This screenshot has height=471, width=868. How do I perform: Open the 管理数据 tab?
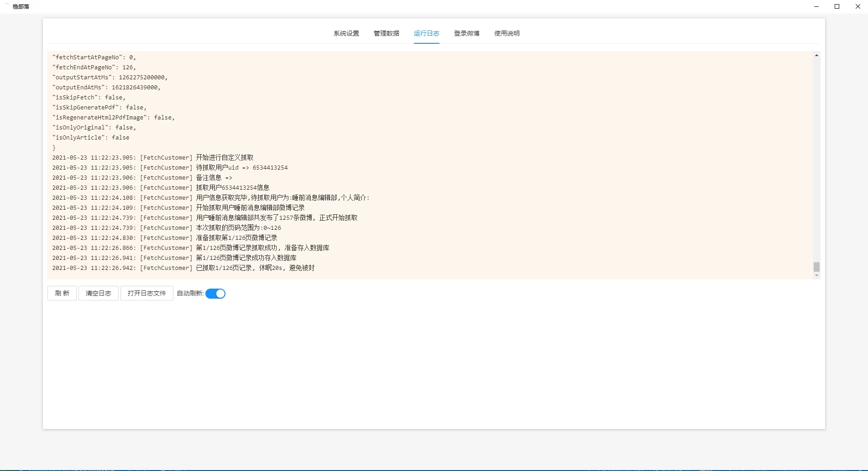pyautogui.click(x=386, y=33)
